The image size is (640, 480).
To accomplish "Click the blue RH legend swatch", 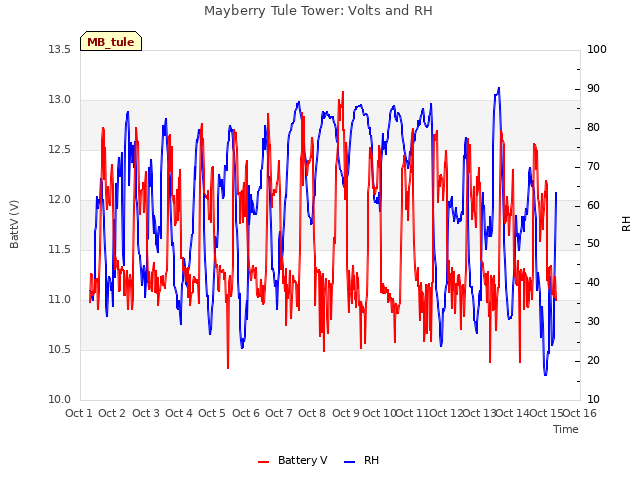I will 350,462.
